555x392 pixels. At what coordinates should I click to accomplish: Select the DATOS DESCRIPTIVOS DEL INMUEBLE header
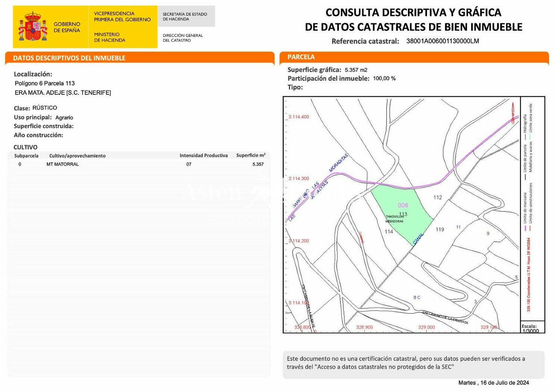coord(140,58)
